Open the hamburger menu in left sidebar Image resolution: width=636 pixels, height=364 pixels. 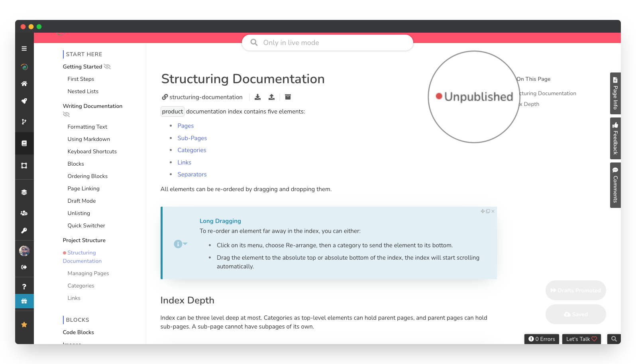point(24,49)
